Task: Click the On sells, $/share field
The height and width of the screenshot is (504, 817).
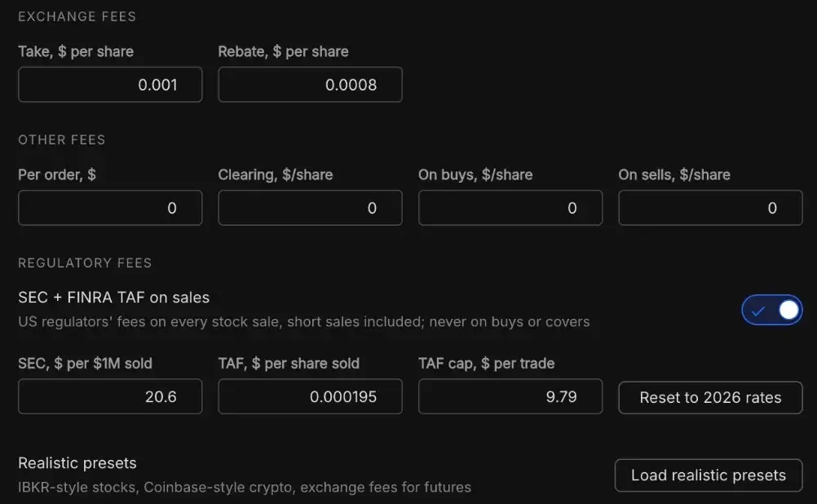Action: point(710,208)
